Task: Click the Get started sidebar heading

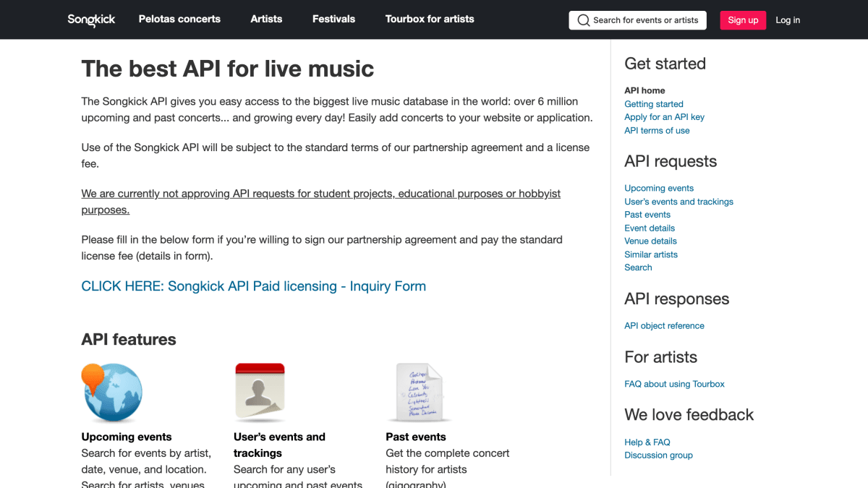Action: (665, 64)
